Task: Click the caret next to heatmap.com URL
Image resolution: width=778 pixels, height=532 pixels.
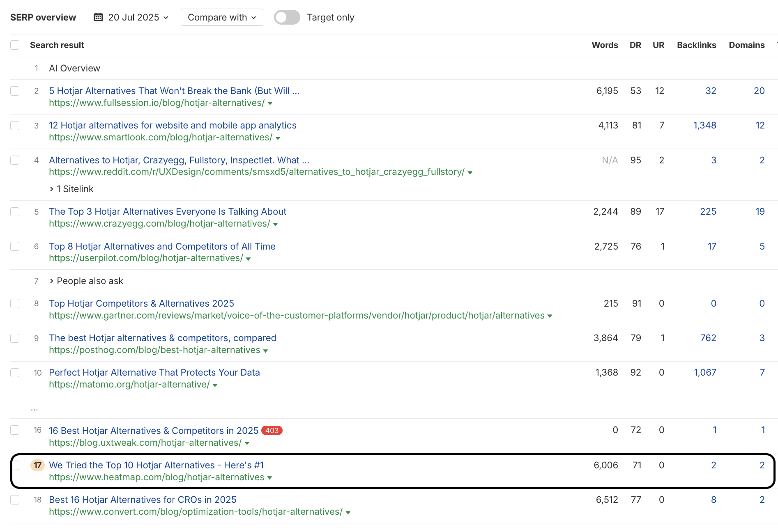Action: [270, 478]
